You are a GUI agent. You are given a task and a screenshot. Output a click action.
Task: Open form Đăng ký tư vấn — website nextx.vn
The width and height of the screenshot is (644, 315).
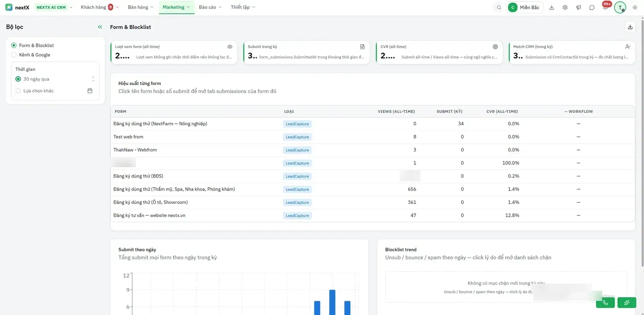149,216
